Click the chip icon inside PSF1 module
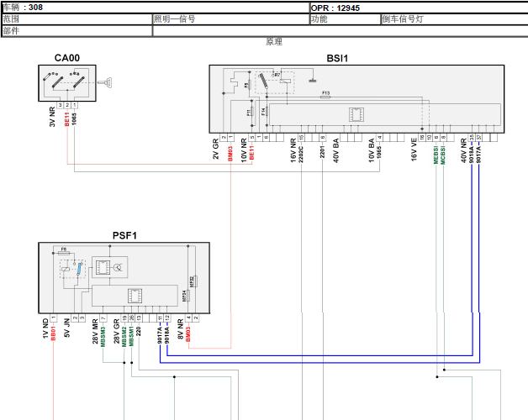This screenshot has width=528, height=420. tap(134, 296)
